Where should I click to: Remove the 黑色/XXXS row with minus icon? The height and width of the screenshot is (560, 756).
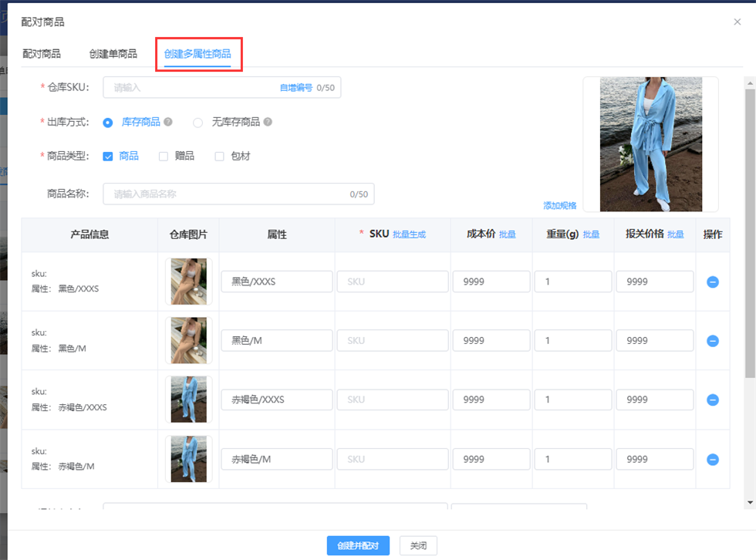point(713,282)
